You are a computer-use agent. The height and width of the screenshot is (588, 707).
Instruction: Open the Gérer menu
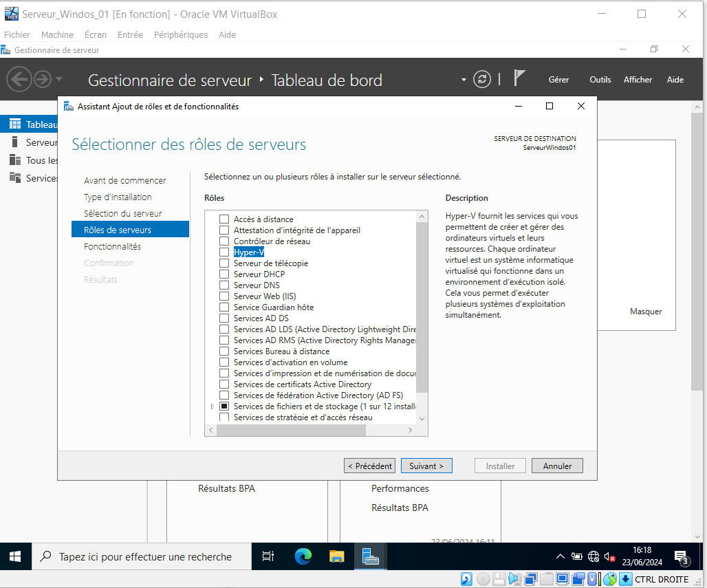[558, 80]
